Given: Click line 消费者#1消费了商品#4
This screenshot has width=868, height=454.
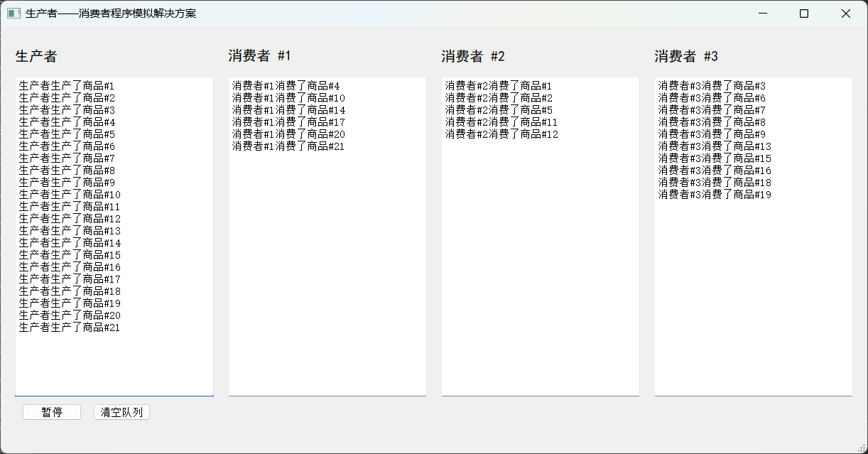Looking at the screenshot, I should pyautogui.click(x=286, y=86).
